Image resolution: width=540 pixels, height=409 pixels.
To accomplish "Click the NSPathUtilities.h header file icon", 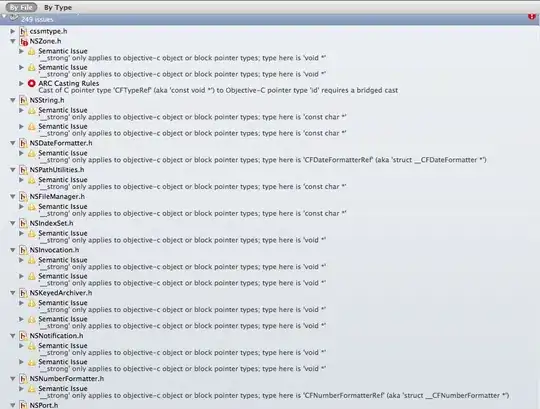I will 23,170.
